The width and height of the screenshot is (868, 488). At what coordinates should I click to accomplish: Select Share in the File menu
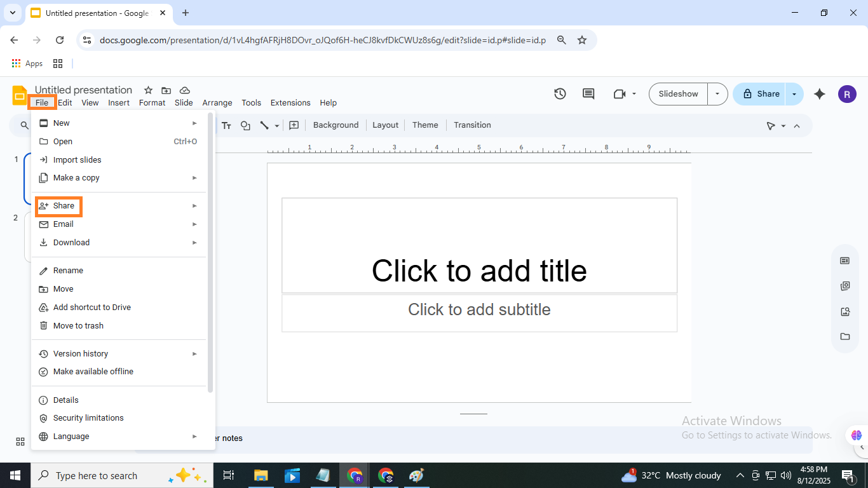click(64, 206)
